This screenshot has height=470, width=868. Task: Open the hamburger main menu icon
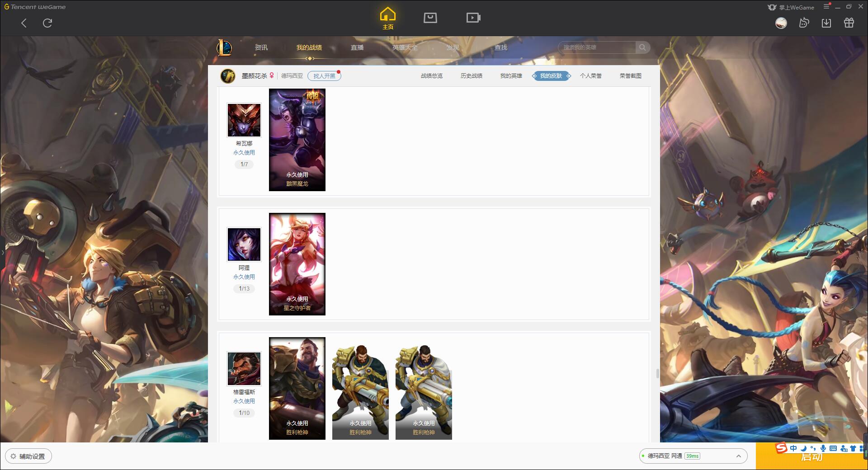point(826,6)
